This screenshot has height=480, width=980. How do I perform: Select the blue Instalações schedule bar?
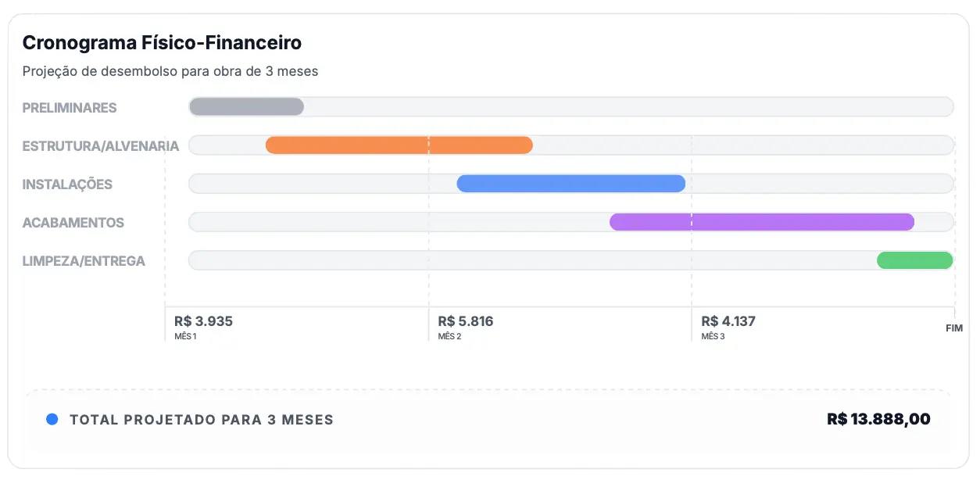[x=570, y=184]
